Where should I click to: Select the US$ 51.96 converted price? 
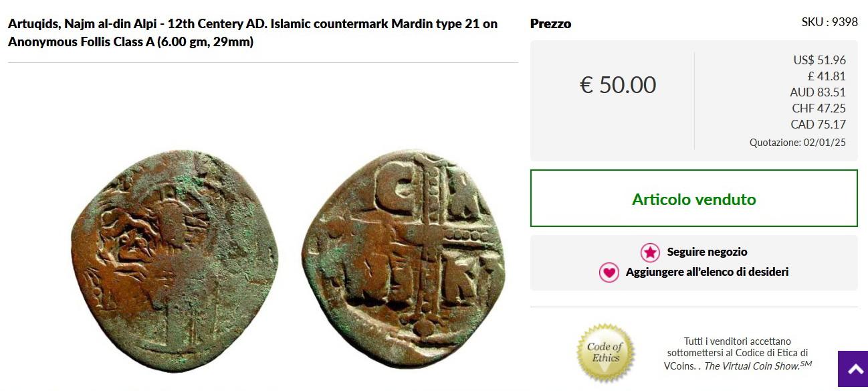click(x=819, y=60)
